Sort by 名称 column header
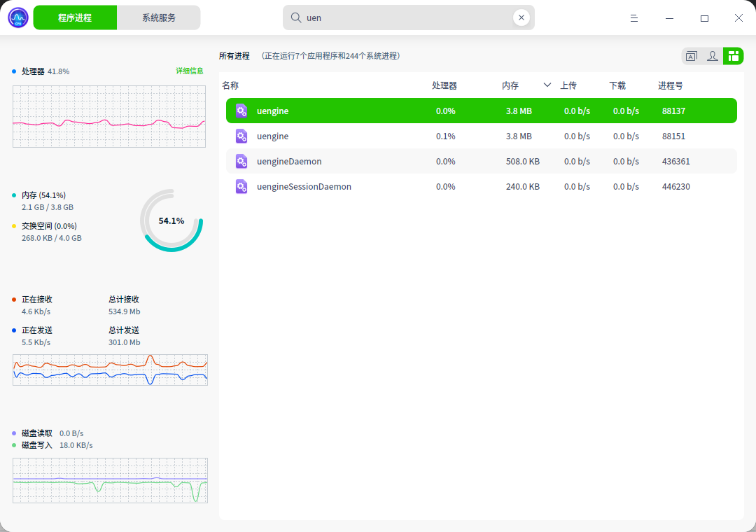 230,85
